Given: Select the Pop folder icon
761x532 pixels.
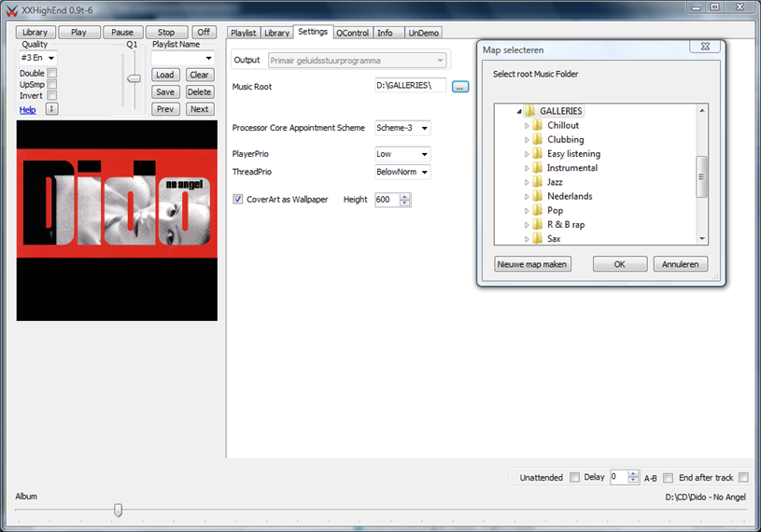Looking at the screenshot, I should coord(537,211).
